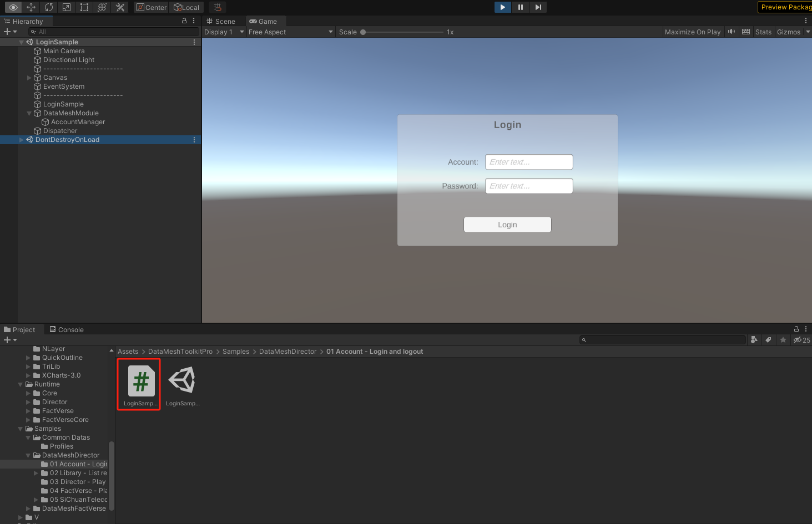The width and height of the screenshot is (812, 524).
Task: Mute audio in the Game view
Action: click(731, 32)
